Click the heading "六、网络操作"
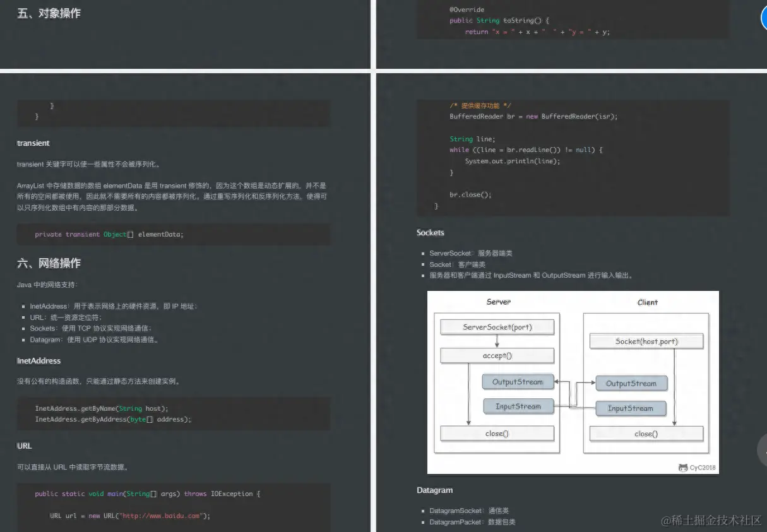This screenshot has height=532, width=767. pos(49,263)
